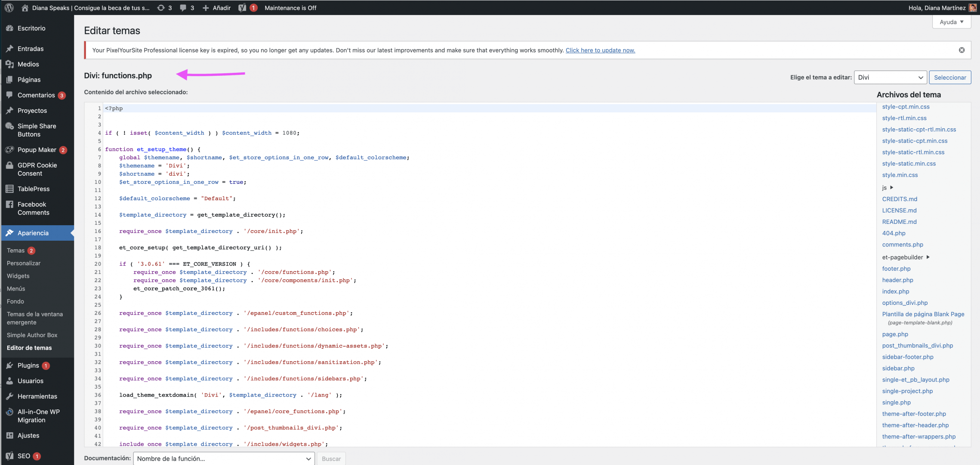Open page.php file

(895, 334)
